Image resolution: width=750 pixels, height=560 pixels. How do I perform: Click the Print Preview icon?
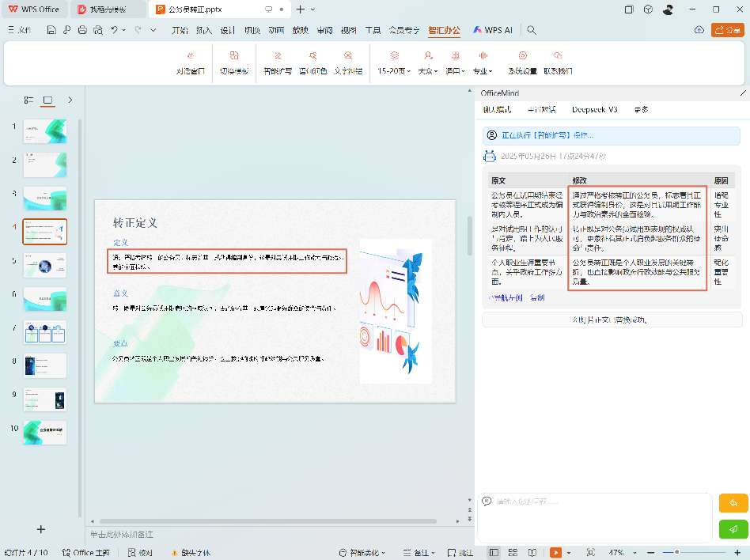coord(98,30)
